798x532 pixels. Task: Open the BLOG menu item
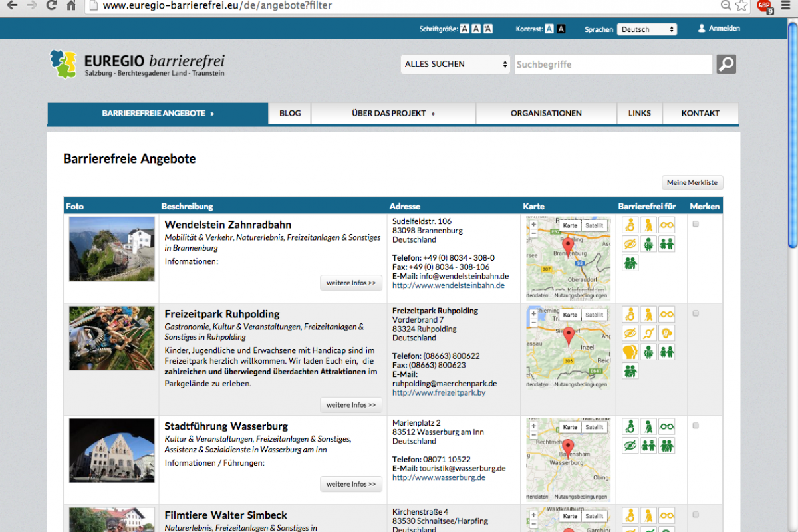tap(290, 114)
